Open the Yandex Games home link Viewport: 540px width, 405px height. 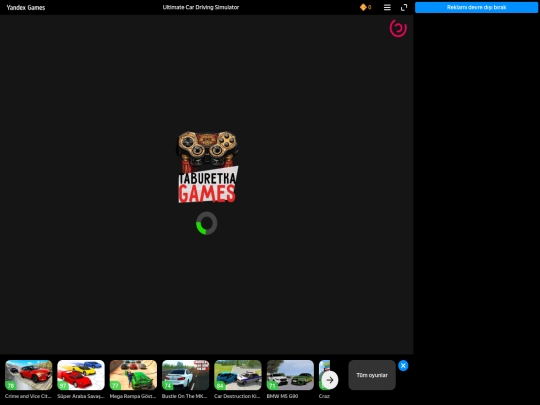26,7
